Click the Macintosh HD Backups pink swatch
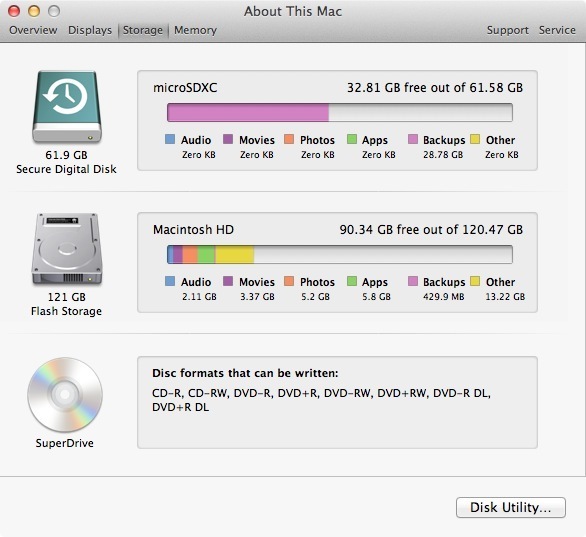This screenshot has width=586, height=537. click(x=413, y=281)
